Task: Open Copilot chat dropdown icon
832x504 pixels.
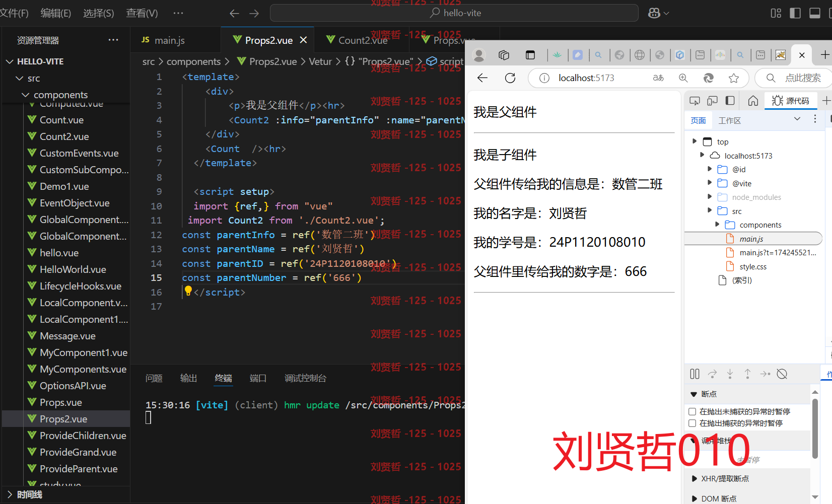Action: coord(659,13)
